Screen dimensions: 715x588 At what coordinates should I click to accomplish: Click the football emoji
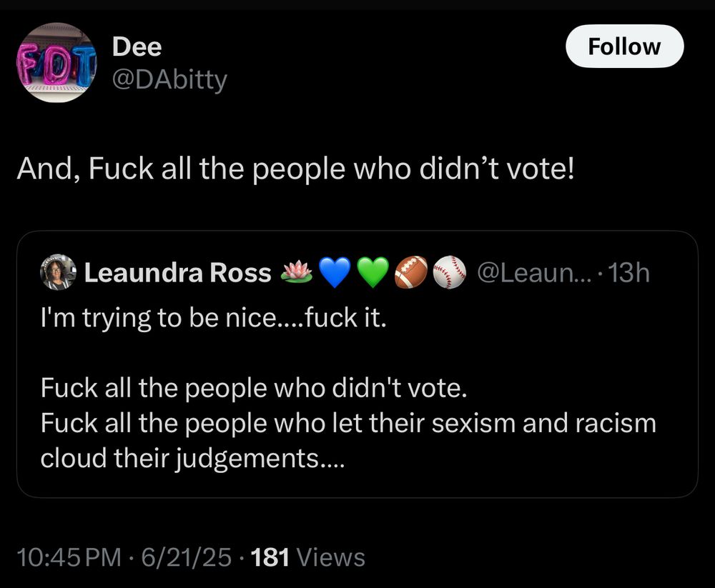tap(410, 273)
